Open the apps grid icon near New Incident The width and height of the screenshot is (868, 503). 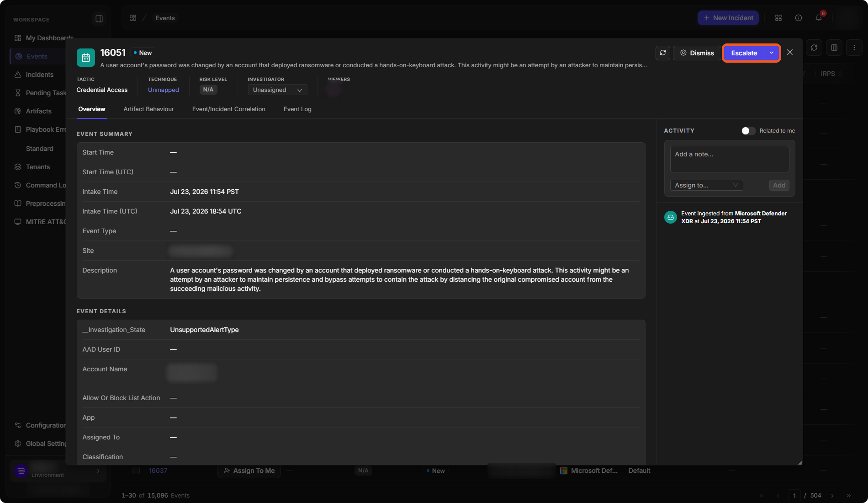click(x=778, y=18)
